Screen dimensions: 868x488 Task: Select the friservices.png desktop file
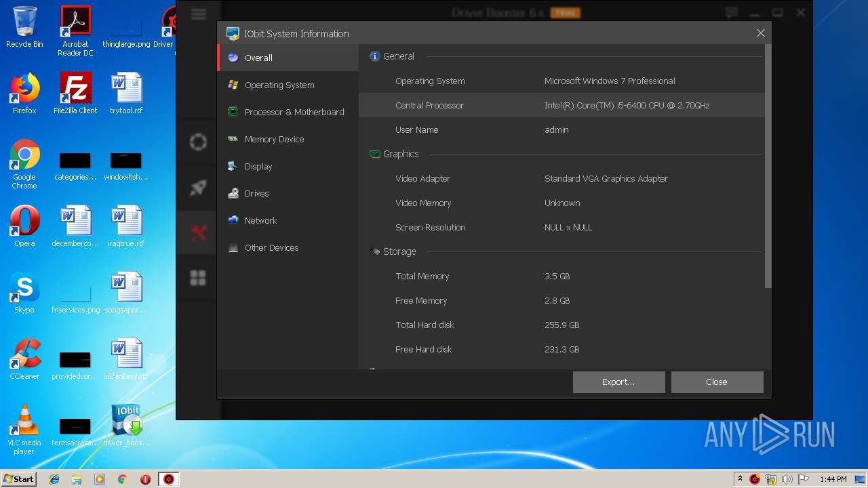(x=75, y=298)
